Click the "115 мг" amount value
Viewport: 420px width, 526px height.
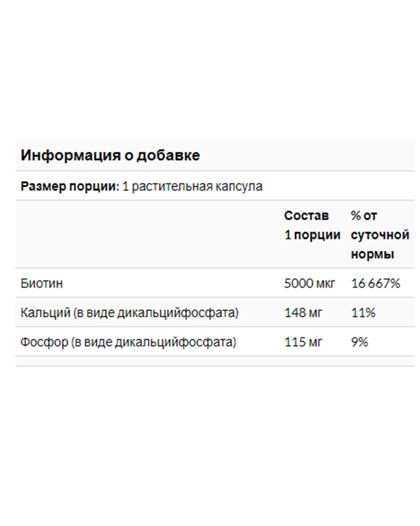tap(303, 342)
